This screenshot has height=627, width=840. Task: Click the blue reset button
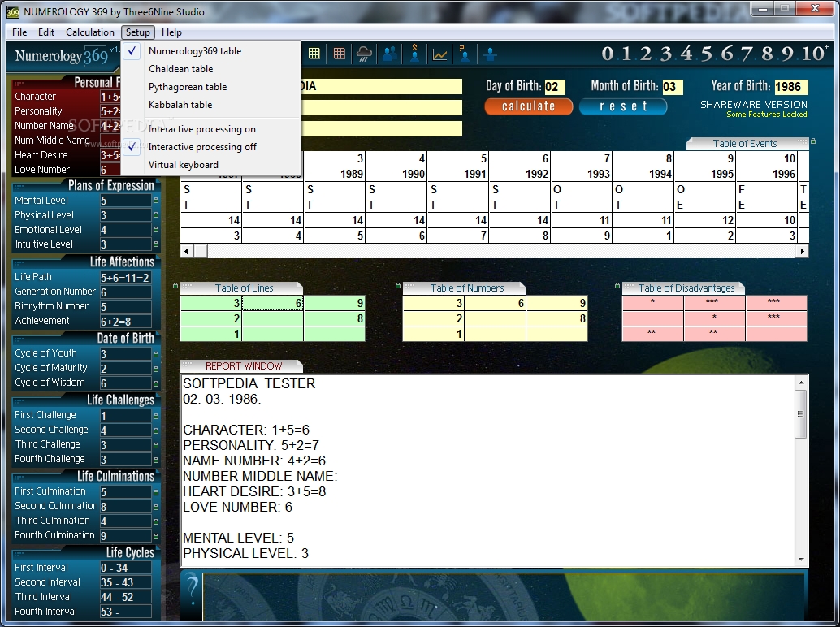pyautogui.click(x=623, y=106)
